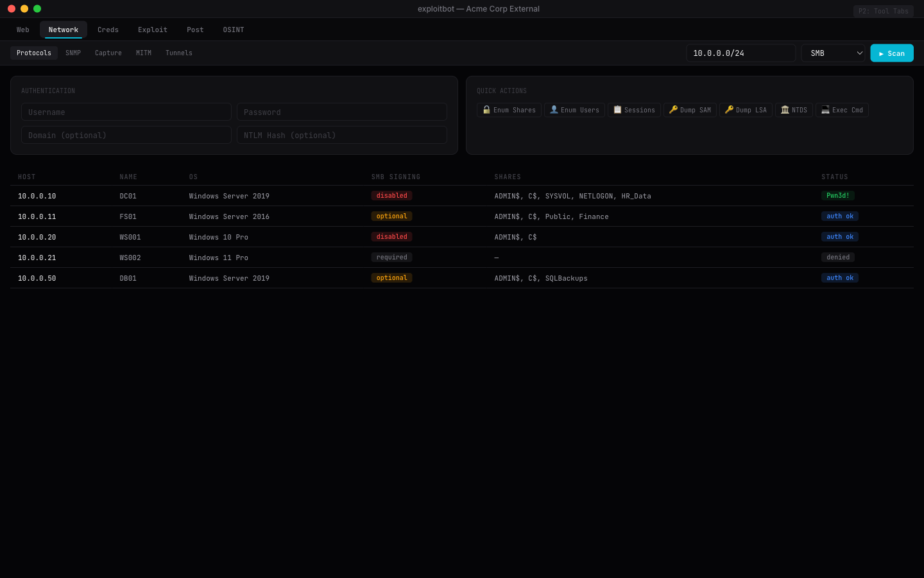Click the disabled SMB signing badge on WS001
Screen dimensions: 924x578
[391, 236]
